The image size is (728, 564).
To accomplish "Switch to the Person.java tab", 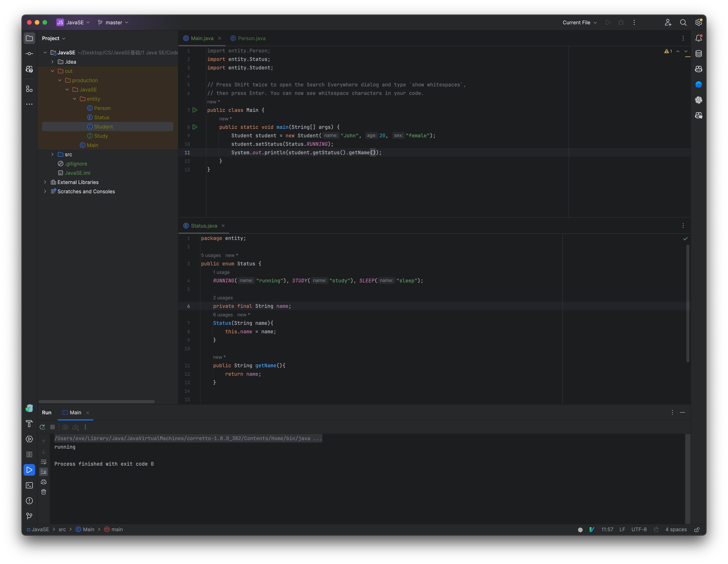I will (x=251, y=38).
